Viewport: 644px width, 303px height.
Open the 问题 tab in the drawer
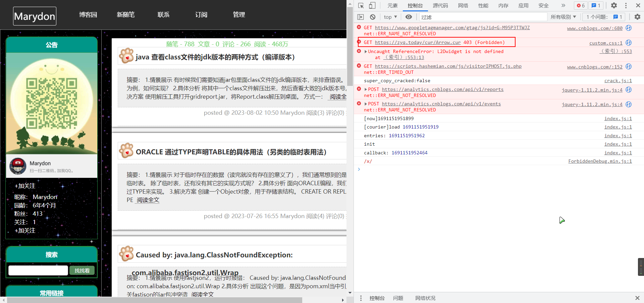398,298
